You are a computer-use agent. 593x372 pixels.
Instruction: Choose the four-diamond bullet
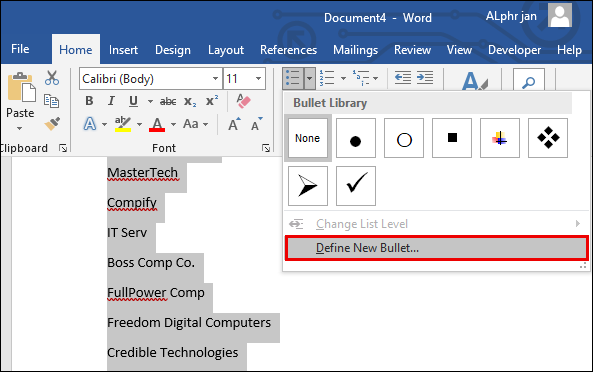(x=548, y=138)
